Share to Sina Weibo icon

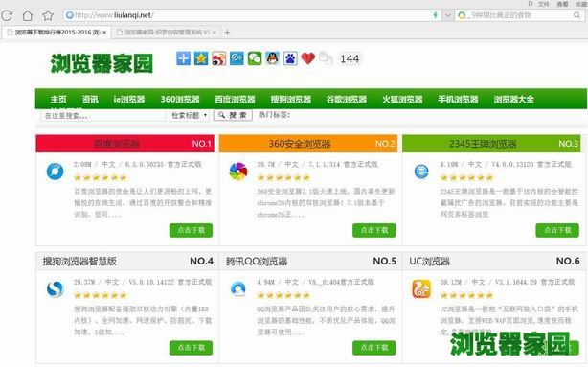(x=219, y=58)
